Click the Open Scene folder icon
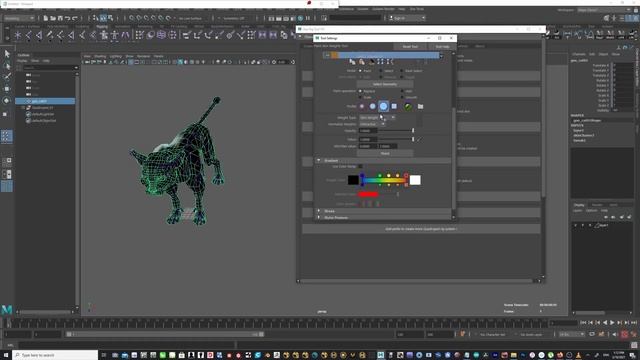This screenshot has width=640, height=360. tap(53, 18)
